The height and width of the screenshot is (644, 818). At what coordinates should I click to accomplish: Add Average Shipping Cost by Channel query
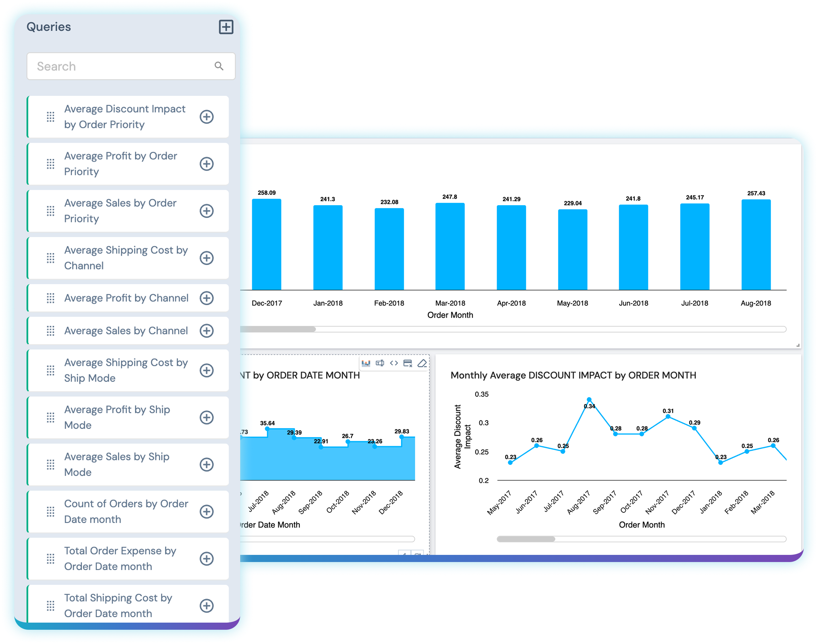click(206, 258)
